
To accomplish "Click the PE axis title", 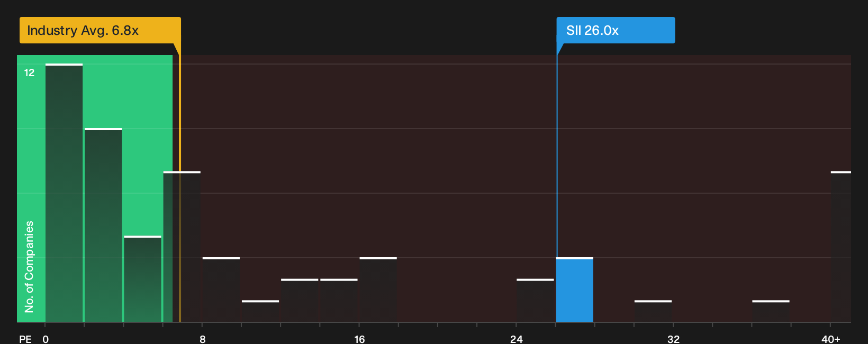I will 25,339.
